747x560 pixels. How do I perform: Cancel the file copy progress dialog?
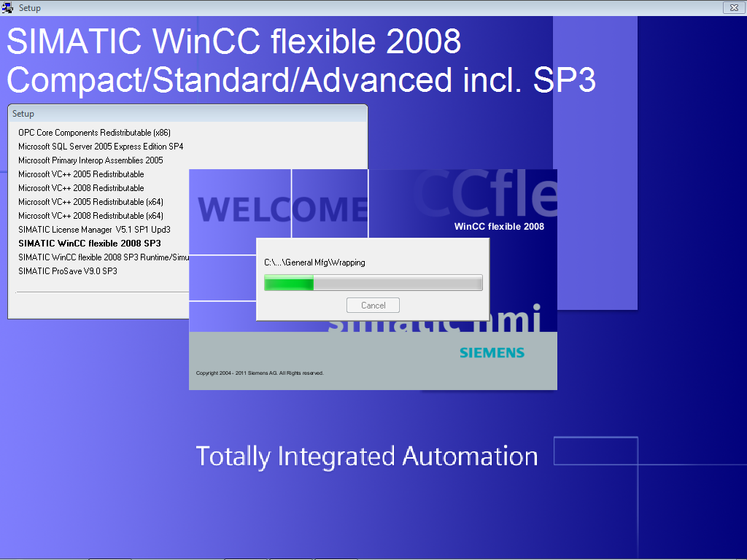[x=373, y=306]
